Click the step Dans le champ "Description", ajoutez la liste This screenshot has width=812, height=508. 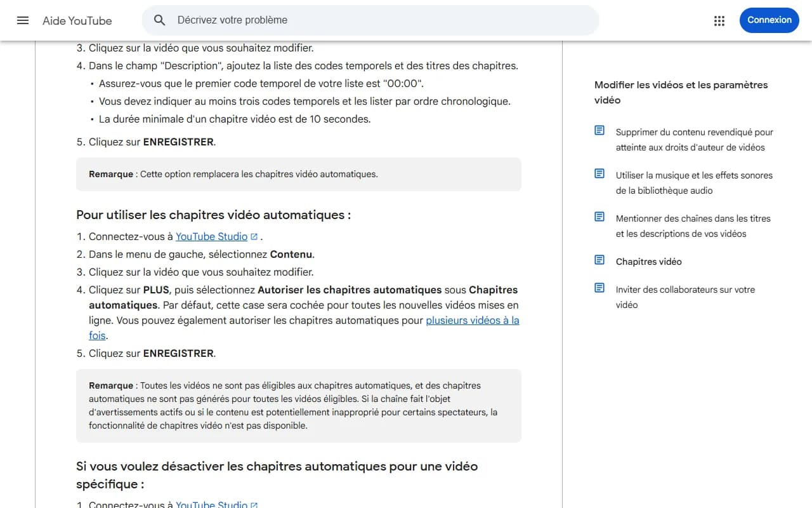click(303, 66)
